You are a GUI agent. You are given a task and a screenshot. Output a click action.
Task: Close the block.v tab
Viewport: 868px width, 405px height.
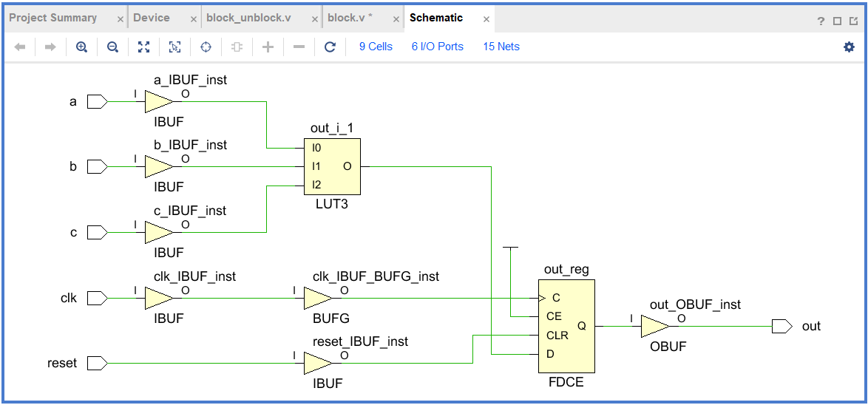(x=396, y=18)
